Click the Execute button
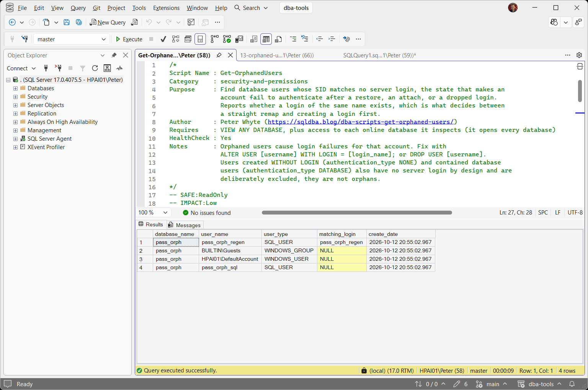This screenshot has width=588, height=390. [129, 39]
